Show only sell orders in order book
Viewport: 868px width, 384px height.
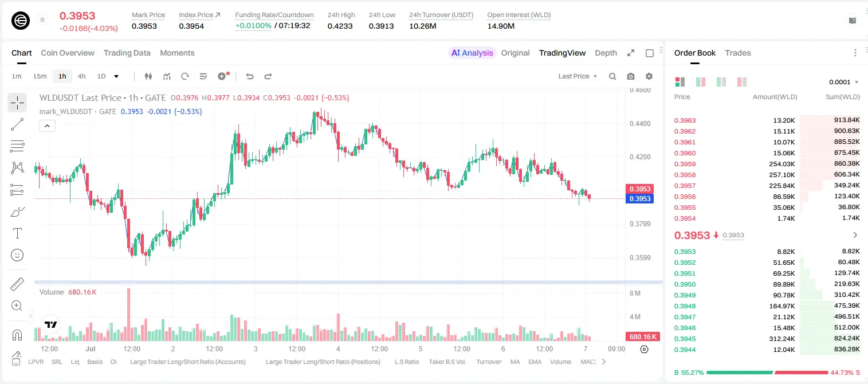742,82
